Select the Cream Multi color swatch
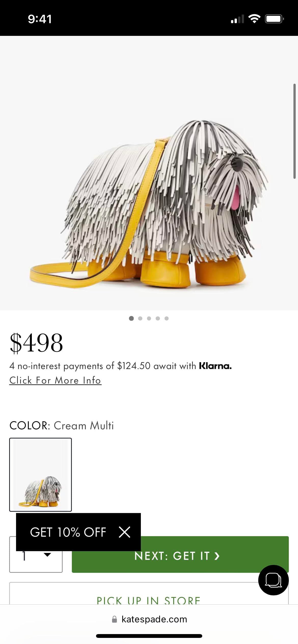Screen dimensions: 298x644 click(x=40, y=474)
